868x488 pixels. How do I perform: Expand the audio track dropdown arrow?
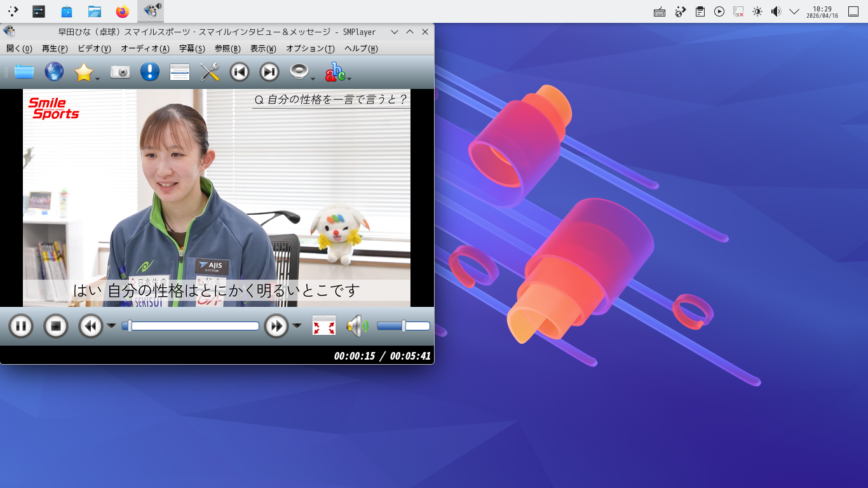[x=313, y=78]
